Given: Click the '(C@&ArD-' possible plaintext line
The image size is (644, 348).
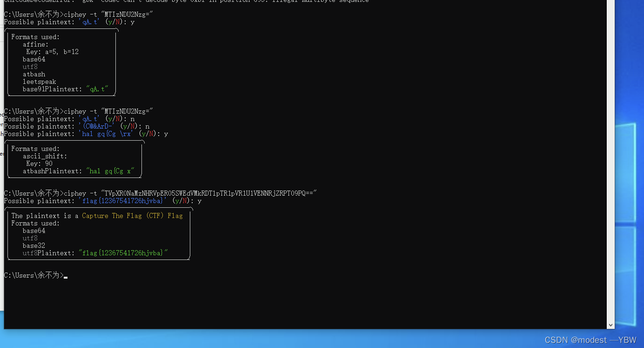Looking at the screenshot, I should pos(77,126).
